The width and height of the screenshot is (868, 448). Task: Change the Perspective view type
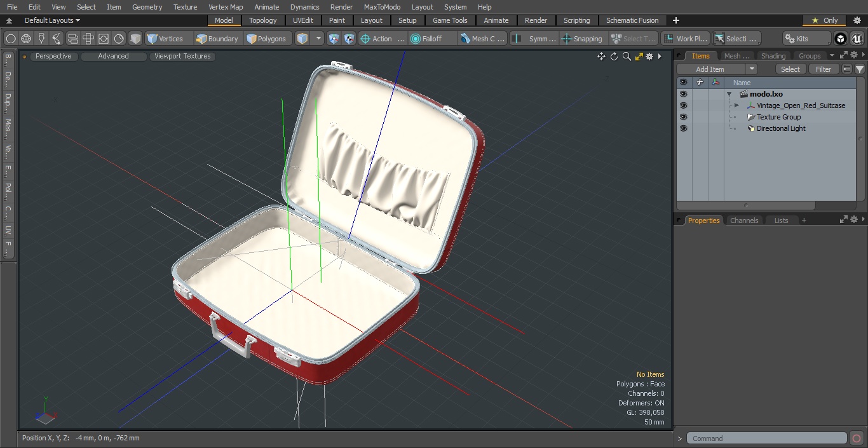[53, 56]
